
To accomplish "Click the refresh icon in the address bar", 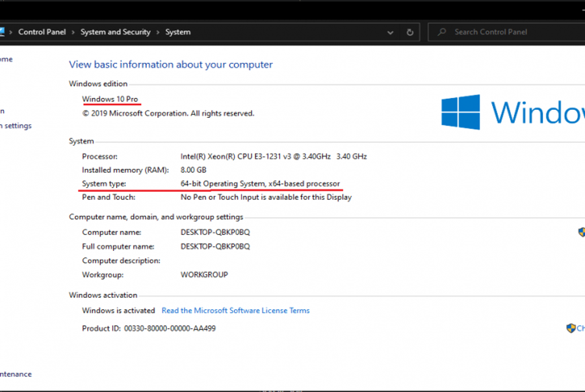I will 409,32.
